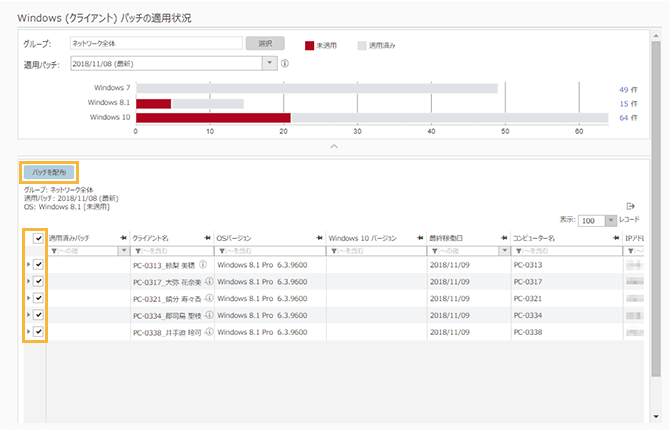Viewport: 670px width, 431px height.
Task: Click the export icon above the table
Action: coord(631,205)
